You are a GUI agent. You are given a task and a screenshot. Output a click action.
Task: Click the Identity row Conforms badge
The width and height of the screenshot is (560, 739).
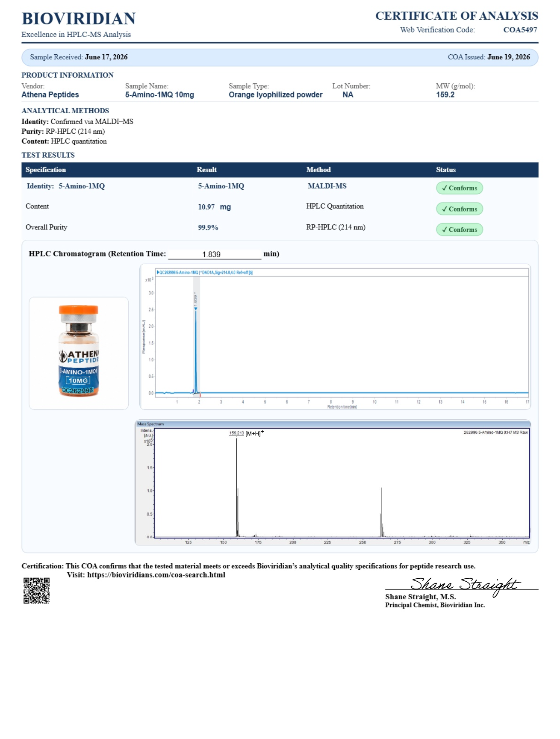tap(460, 188)
